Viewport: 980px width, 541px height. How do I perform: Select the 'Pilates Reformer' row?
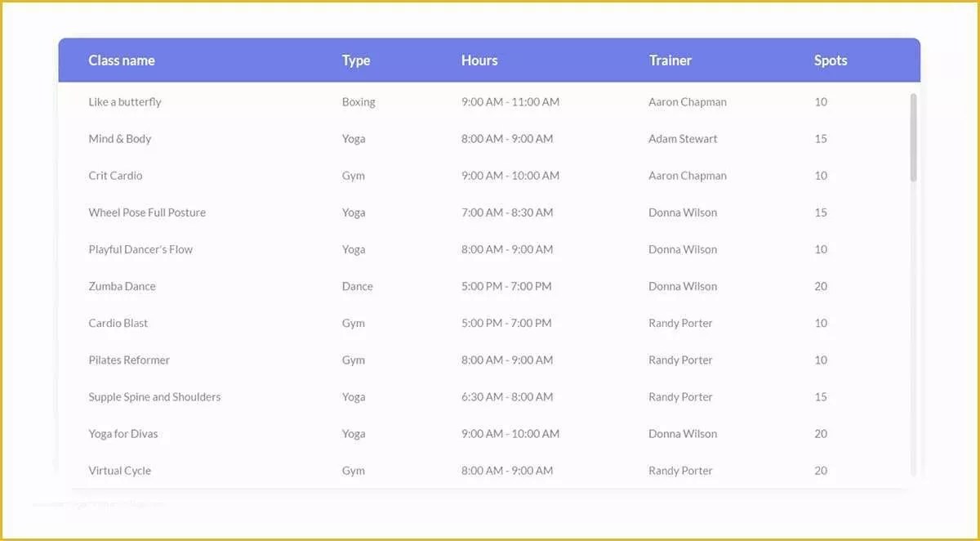[129, 360]
